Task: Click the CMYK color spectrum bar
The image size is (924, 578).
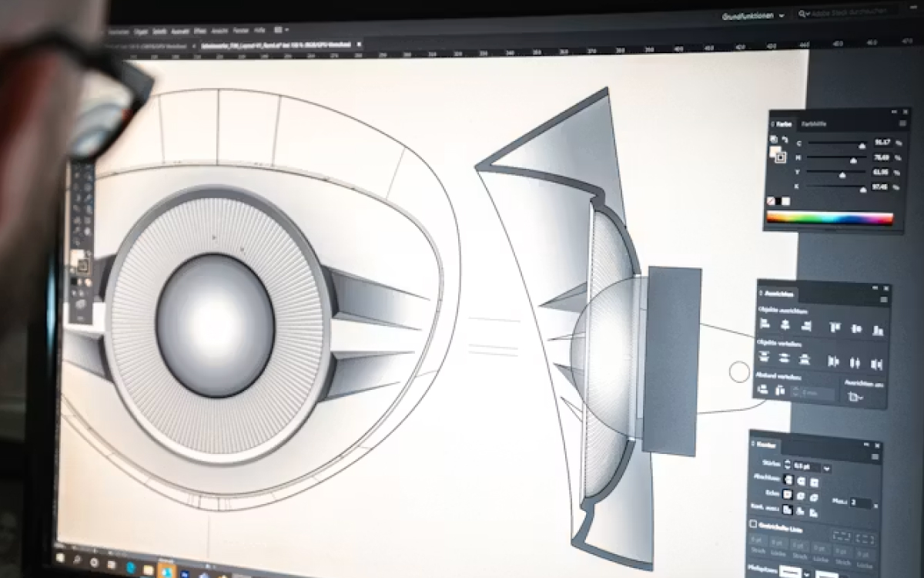Action: click(x=830, y=218)
